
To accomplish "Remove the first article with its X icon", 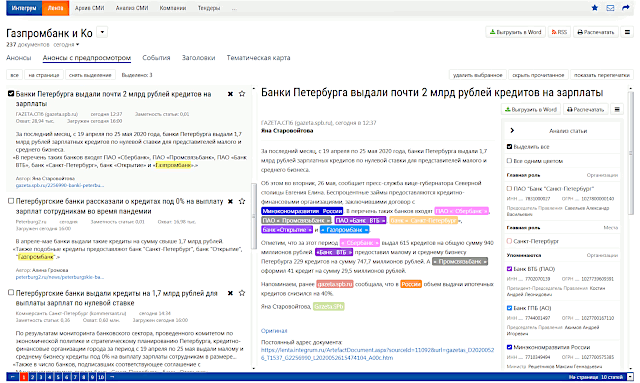I will click(230, 94).
